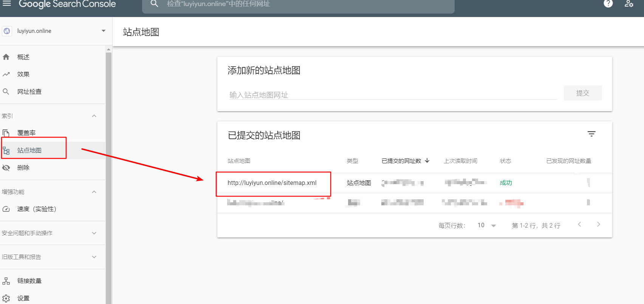Viewport: 644px width, 304px height.
Task: Click the 已发现的网址数量 column header
Action: click(569, 161)
